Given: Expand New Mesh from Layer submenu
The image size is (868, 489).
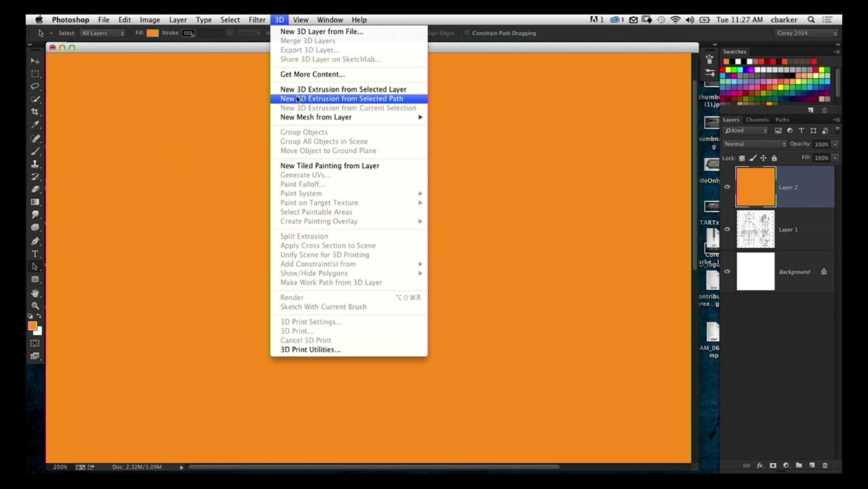Looking at the screenshot, I should point(349,117).
